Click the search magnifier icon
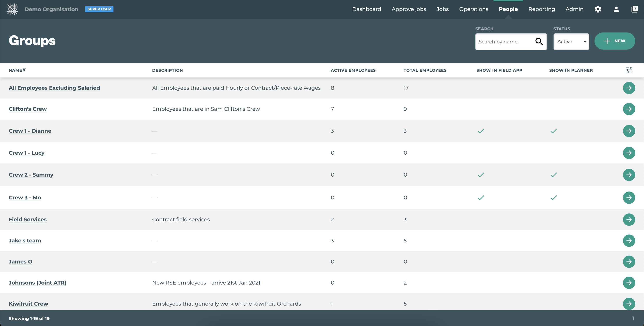 (x=539, y=41)
